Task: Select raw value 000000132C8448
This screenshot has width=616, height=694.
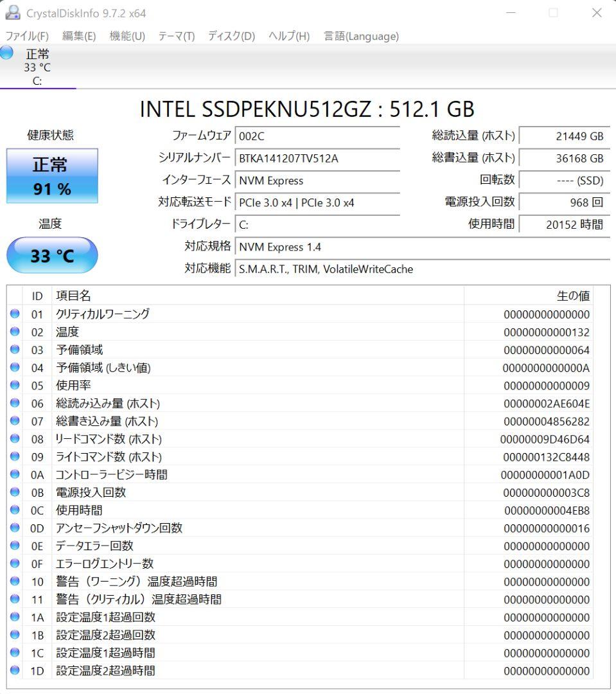Action: [x=546, y=457]
